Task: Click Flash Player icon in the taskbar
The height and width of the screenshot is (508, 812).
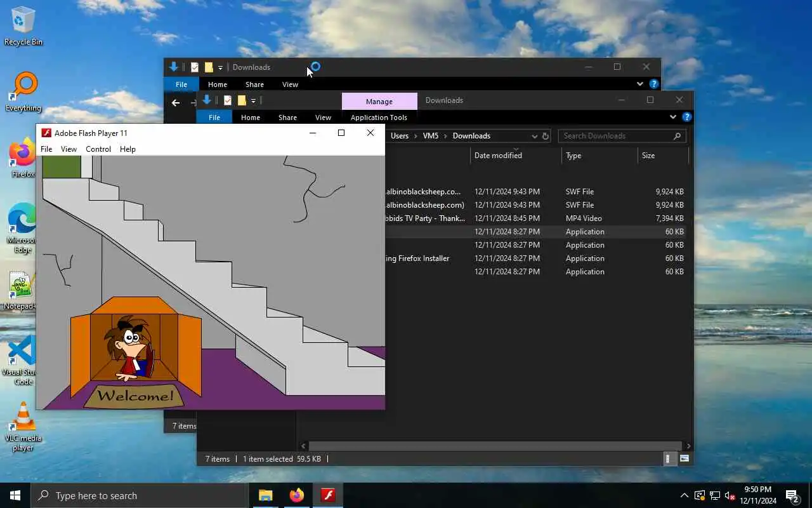Action: [328, 495]
